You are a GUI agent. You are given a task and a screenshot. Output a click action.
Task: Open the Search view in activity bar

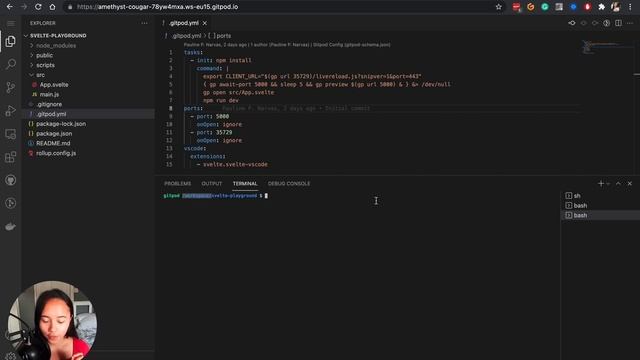[x=11, y=64]
